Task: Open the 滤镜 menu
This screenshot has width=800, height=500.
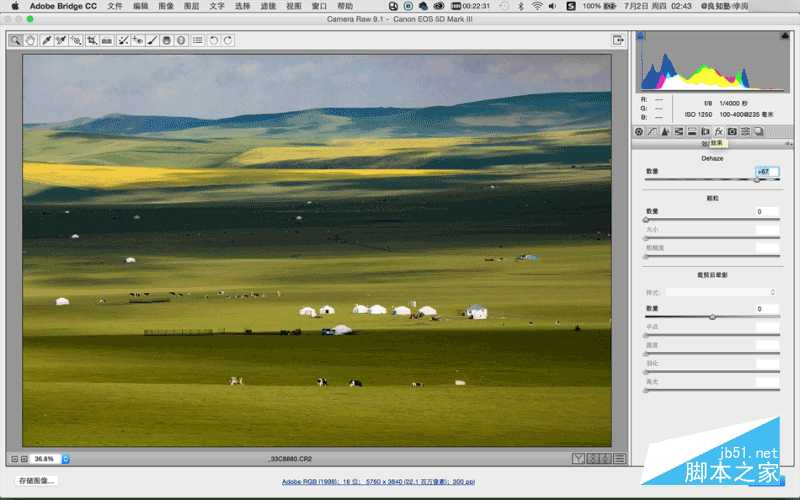Action: click(x=268, y=6)
